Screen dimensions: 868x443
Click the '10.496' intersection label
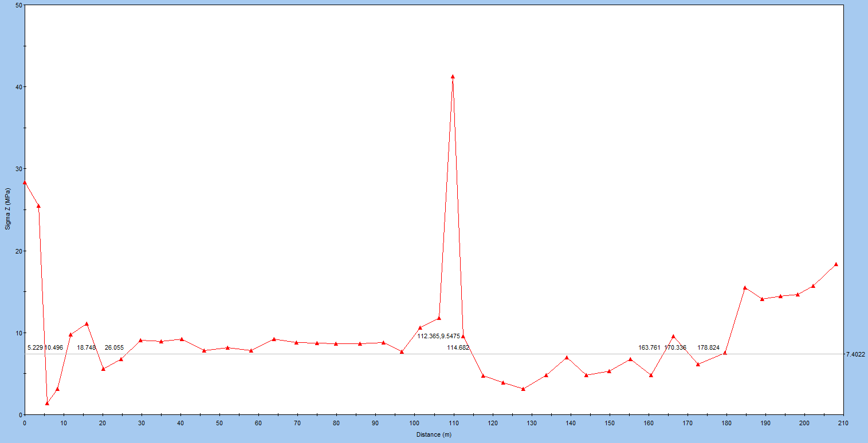coord(54,347)
